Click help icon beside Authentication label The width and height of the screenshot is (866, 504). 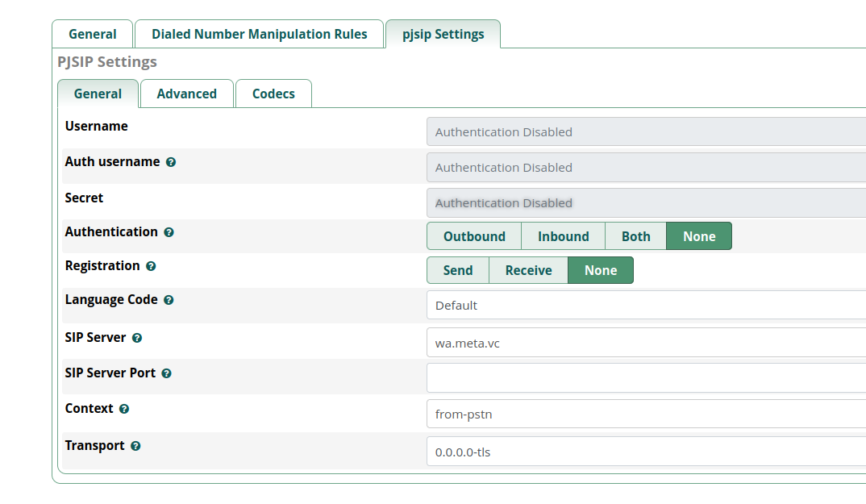point(169,232)
